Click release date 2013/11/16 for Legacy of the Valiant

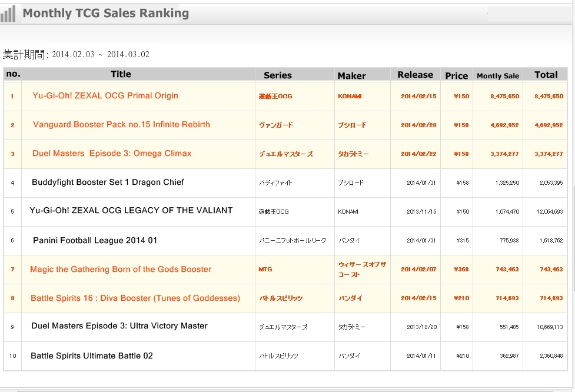click(x=422, y=212)
